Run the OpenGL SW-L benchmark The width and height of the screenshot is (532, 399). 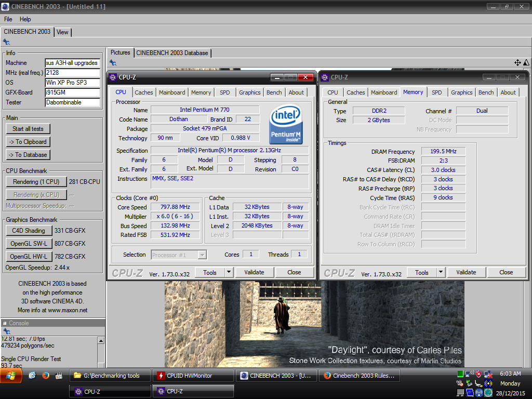(29, 244)
